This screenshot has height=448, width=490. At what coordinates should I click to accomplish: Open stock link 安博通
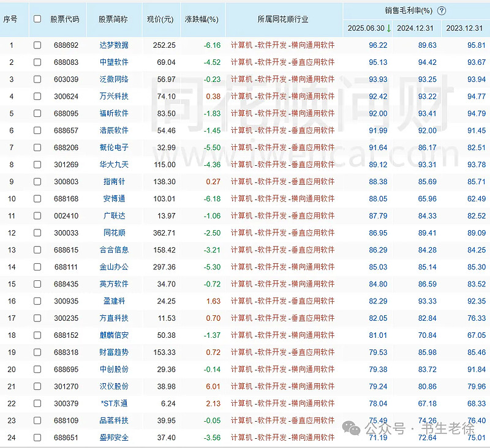[x=114, y=198]
